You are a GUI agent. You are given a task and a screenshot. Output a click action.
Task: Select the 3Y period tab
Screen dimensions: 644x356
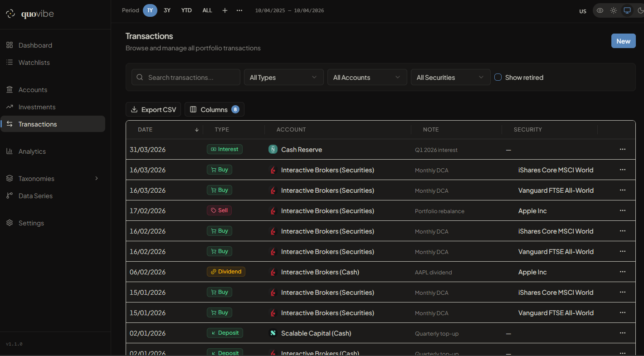(167, 10)
